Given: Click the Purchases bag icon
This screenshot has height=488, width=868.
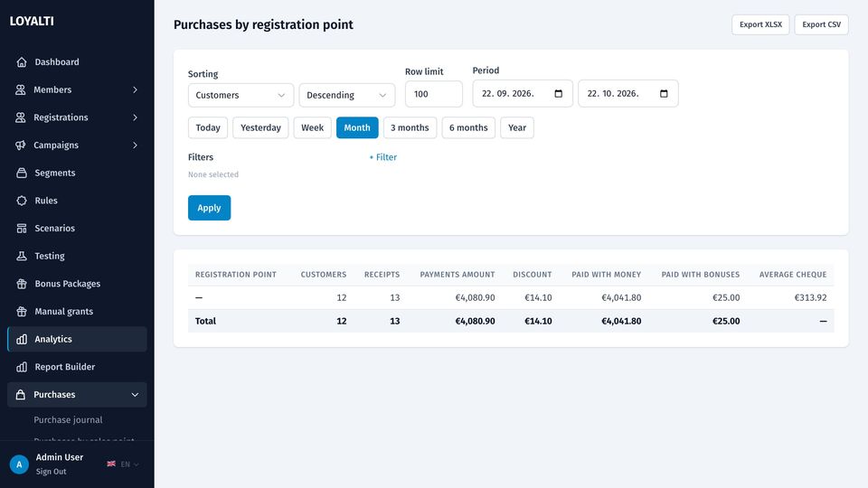Looking at the screenshot, I should [x=21, y=395].
